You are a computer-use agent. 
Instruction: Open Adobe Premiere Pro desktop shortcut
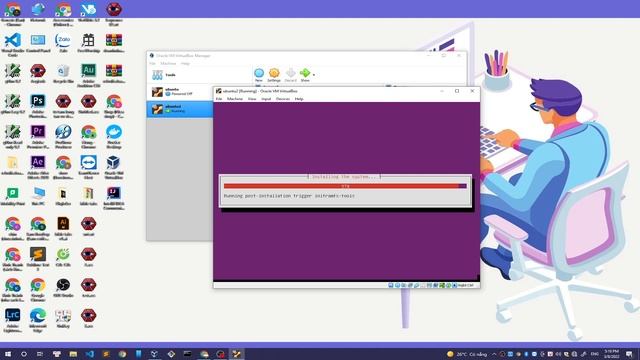coord(38,136)
